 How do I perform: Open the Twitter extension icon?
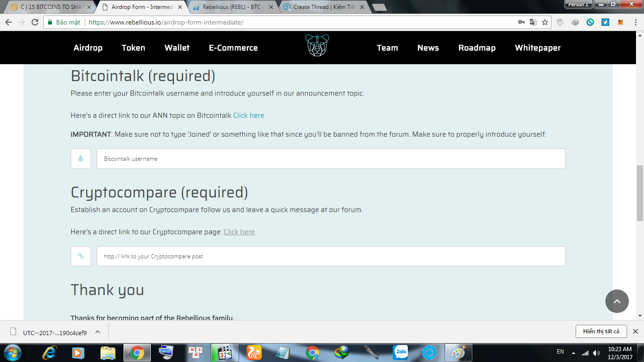605,22
